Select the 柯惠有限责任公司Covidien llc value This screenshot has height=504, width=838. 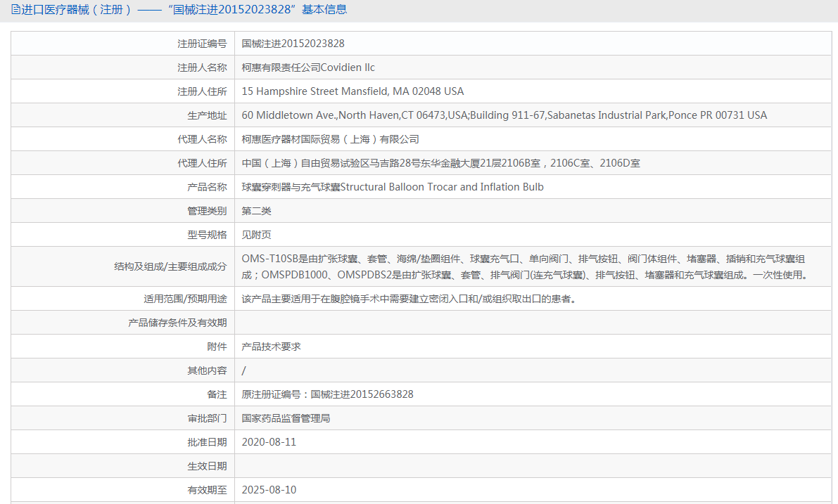tap(308, 67)
